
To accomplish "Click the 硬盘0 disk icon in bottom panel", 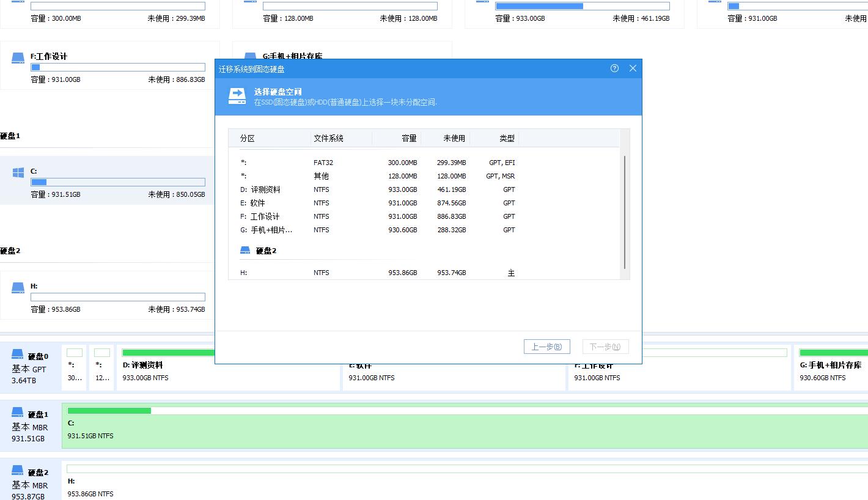I will click(x=17, y=353).
